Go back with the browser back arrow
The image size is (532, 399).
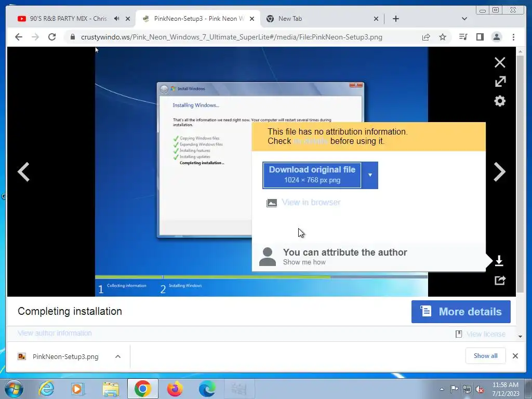coord(19,37)
